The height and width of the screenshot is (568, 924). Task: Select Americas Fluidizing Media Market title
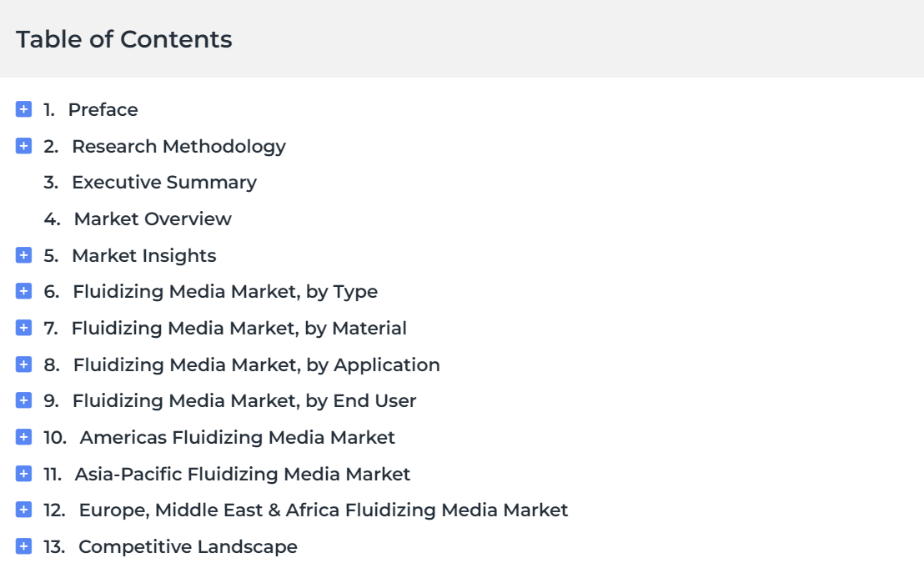237,438
